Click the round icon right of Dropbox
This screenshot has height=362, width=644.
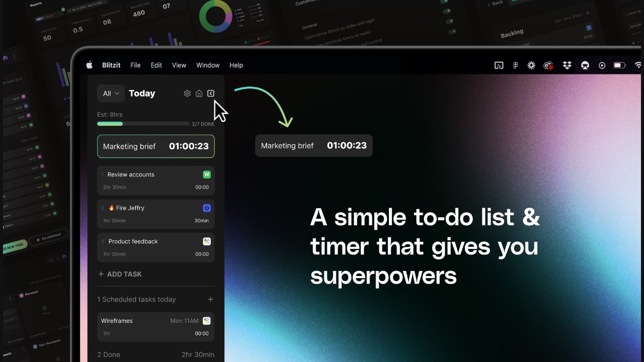[x=585, y=65]
